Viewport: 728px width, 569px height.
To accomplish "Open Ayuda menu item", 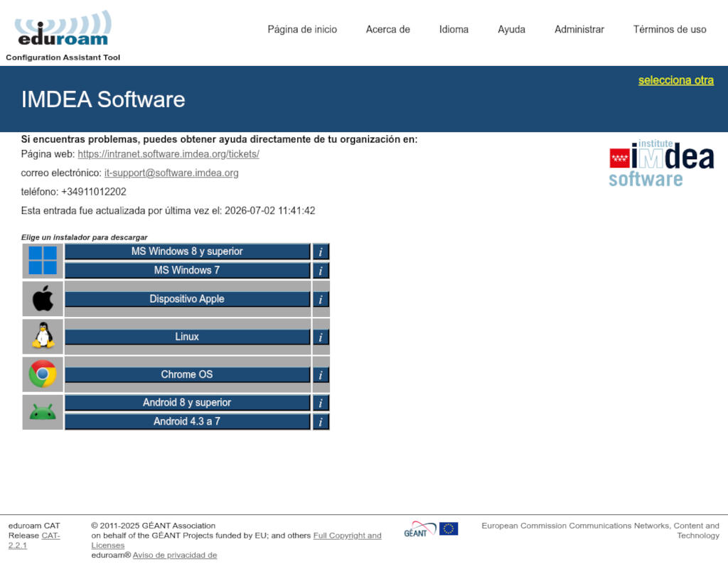I will click(x=511, y=29).
